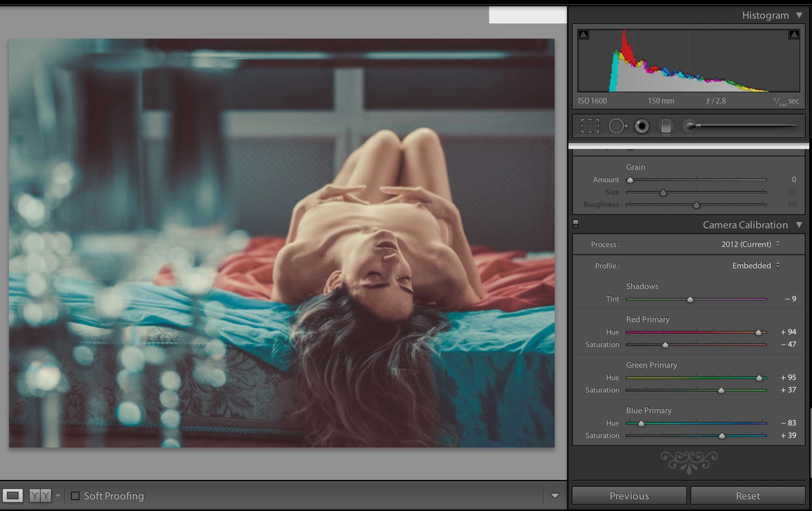Select the Crop Overlay tool

pos(590,126)
